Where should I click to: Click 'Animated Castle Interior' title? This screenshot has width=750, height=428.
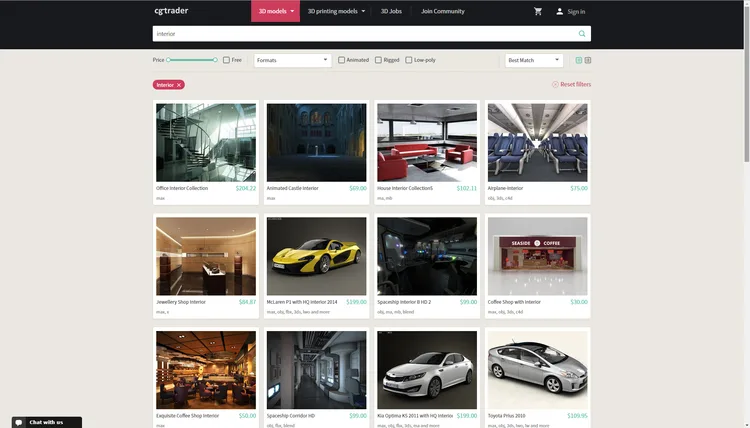(x=292, y=188)
